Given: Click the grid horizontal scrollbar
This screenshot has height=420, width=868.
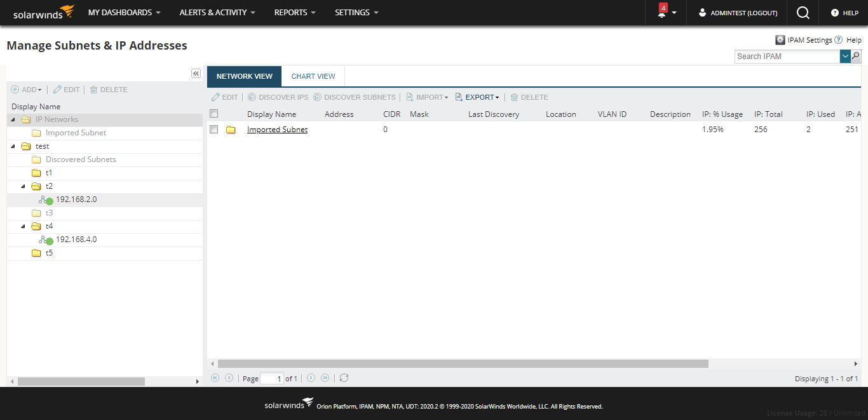Looking at the screenshot, I should 463,363.
